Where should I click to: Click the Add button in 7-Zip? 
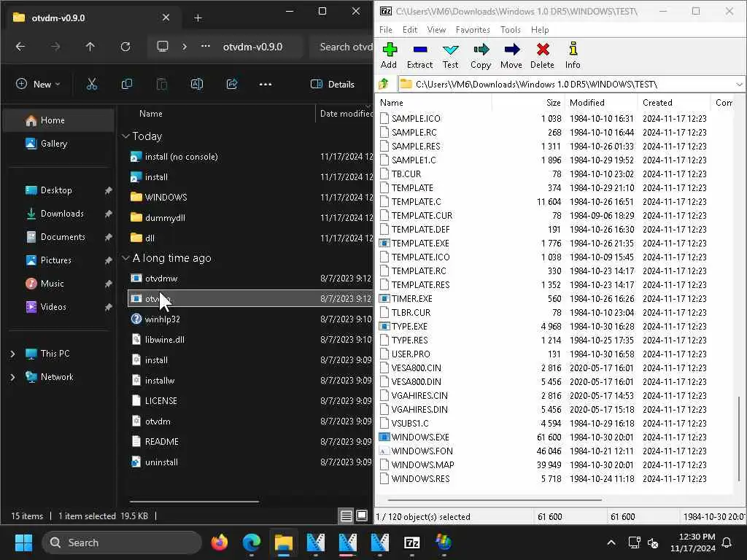tap(389, 55)
